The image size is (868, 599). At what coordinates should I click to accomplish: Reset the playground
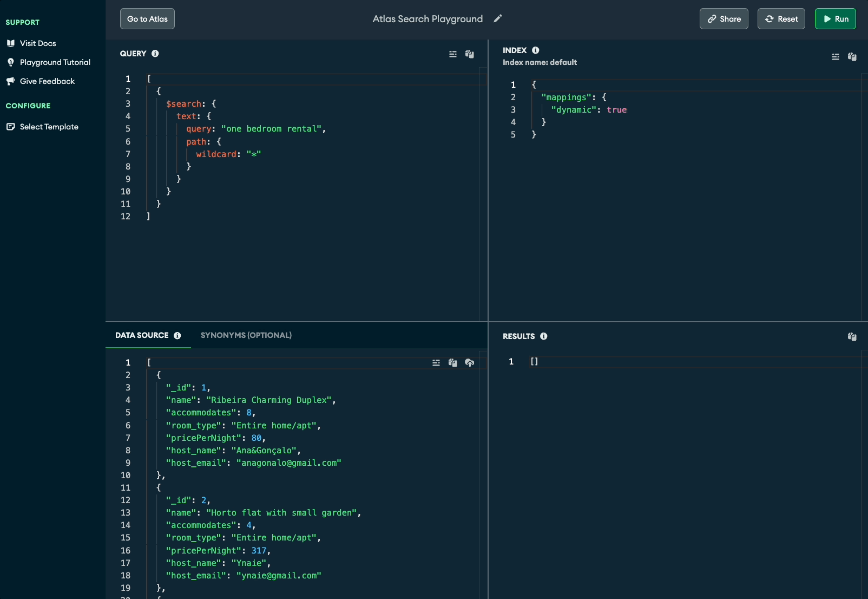(x=781, y=18)
